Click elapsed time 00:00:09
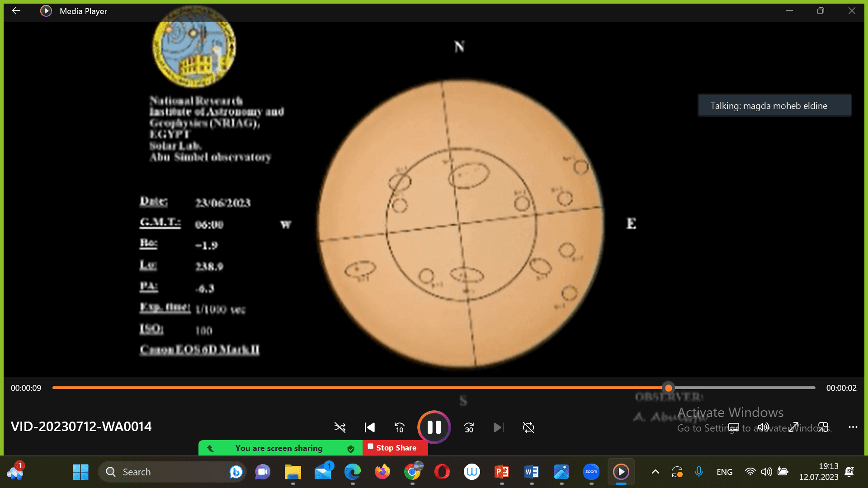The width and height of the screenshot is (868, 488). click(26, 388)
